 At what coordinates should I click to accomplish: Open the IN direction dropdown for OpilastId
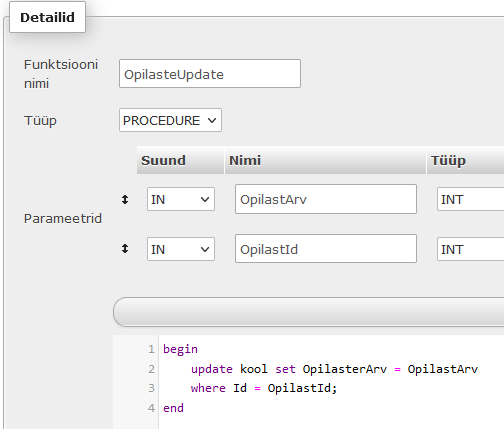coord(181,249)
